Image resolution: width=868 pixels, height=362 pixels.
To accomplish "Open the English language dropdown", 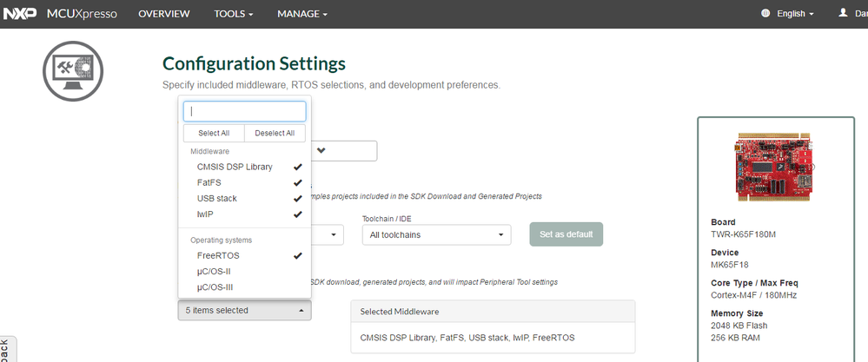I will (792, 14).
